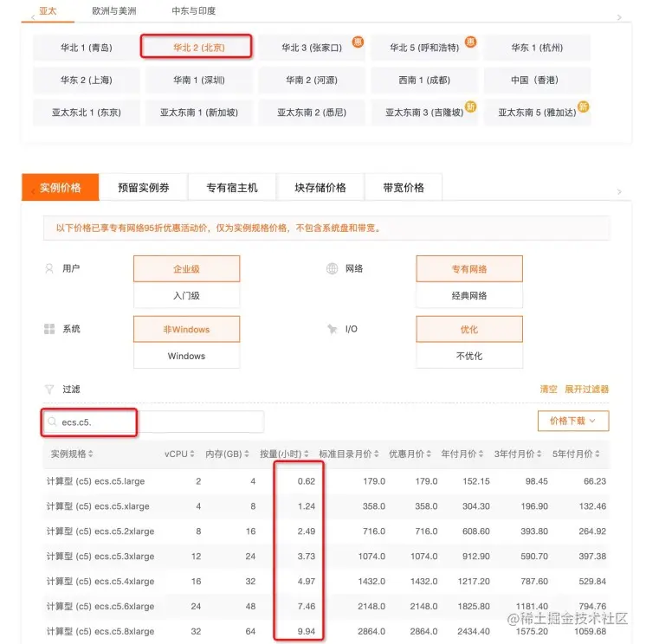Sort by 标准目录月价 column
The width and height of the screenshot is (646, 644).
[349, 454]
